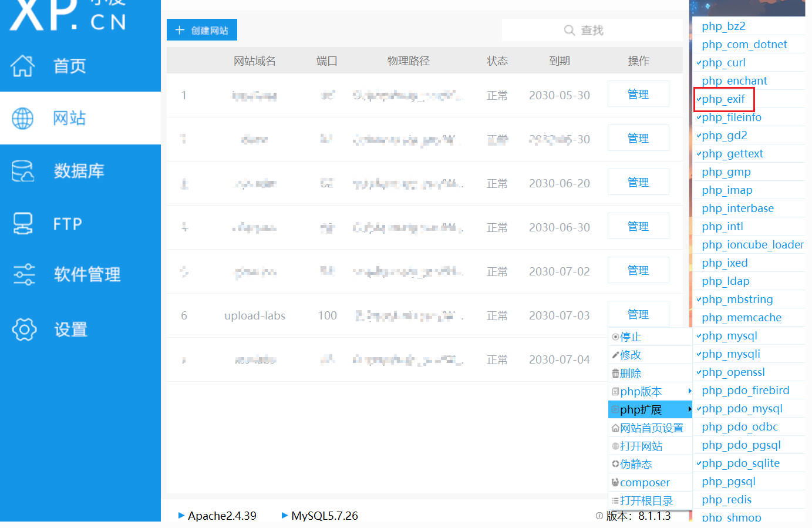This screenshot has width=812, height=528.
Task: Click the globe icon for Websites
Action: 23,118
